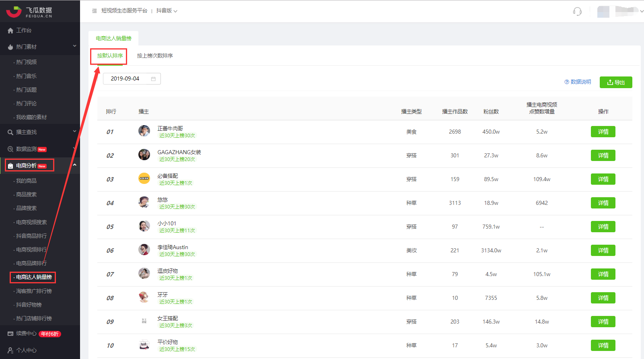Open 热门店铺排行榜 sidebar item
The width and height of the screenshot is (644, 359).
pos(34,318)
